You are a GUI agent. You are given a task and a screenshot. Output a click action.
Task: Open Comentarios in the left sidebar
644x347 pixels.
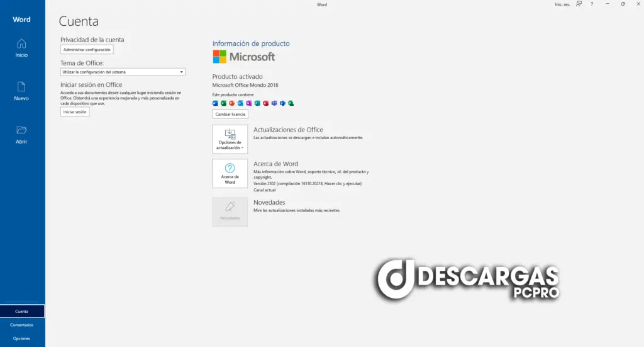tap(22, 325)
